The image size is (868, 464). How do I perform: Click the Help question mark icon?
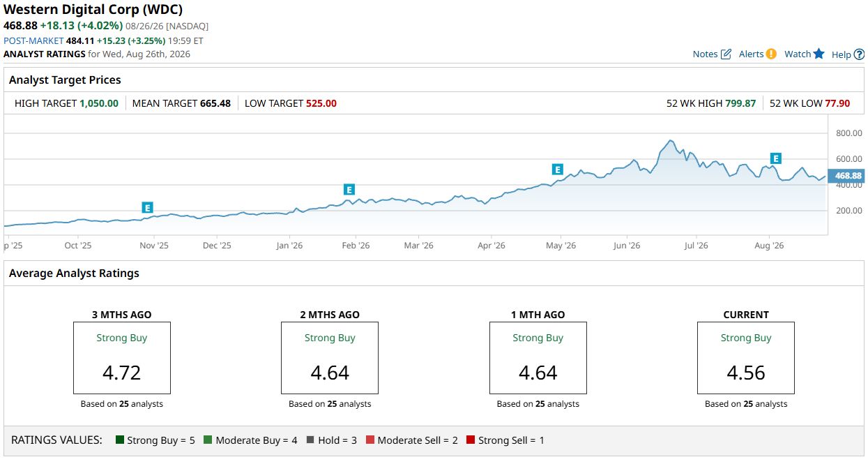click(859, 54)
